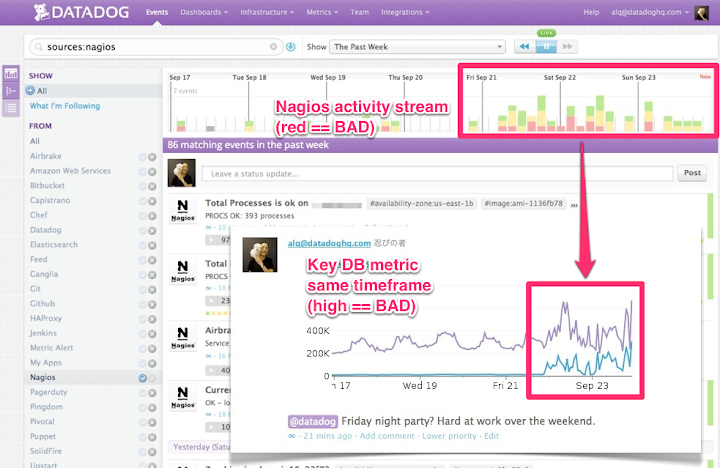
Task: Open the Infrastructure menu
Action: [x=267, y=12]
